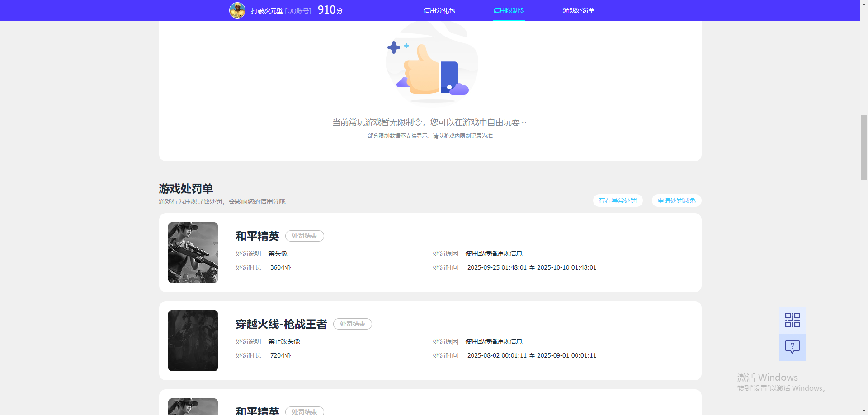Click the 处罚结束 badge beside first 和平精英
This screenshot has width=868, height=415.
[x=304, y=236]
